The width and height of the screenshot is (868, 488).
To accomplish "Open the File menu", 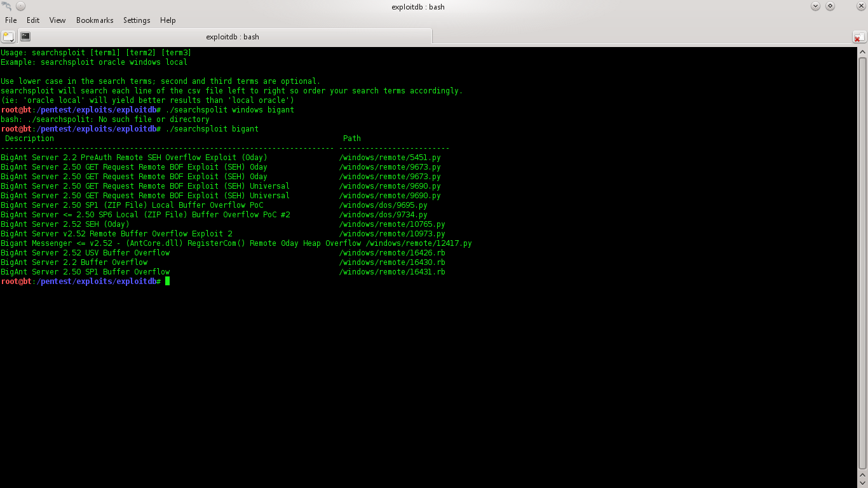I will coord(11,20).
